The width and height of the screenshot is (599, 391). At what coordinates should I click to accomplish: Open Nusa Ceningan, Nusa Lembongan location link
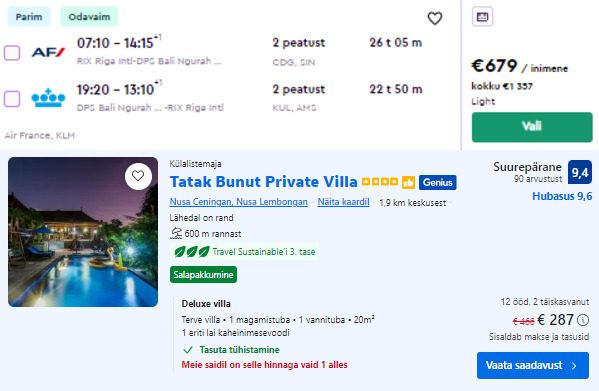click(238, 202)
